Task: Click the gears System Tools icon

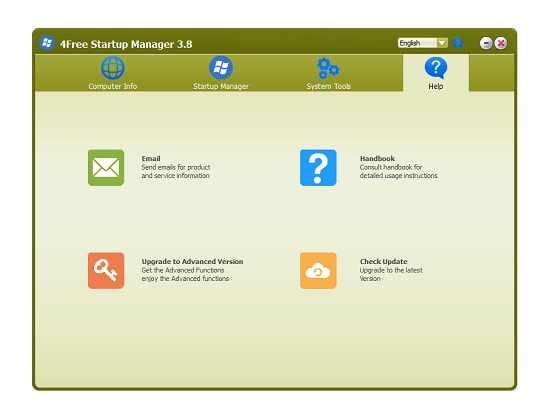Action: pyautogui.click(x=328, y=68)
